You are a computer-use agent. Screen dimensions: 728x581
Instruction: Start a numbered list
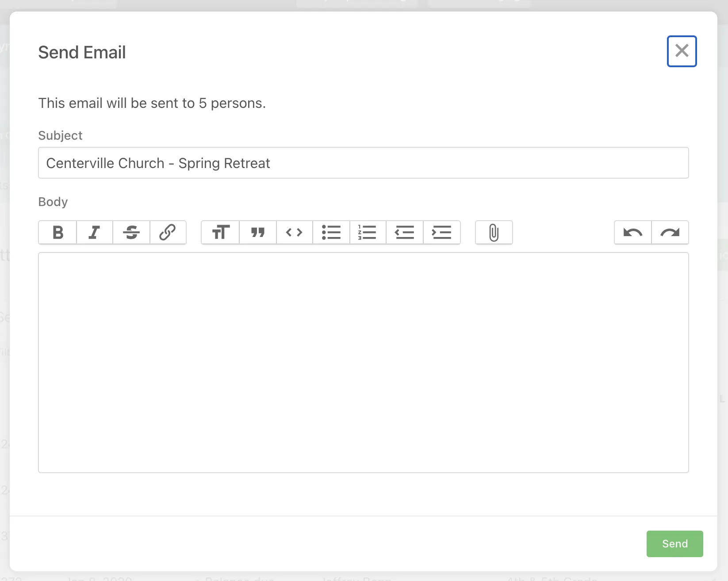coord(368,232)
